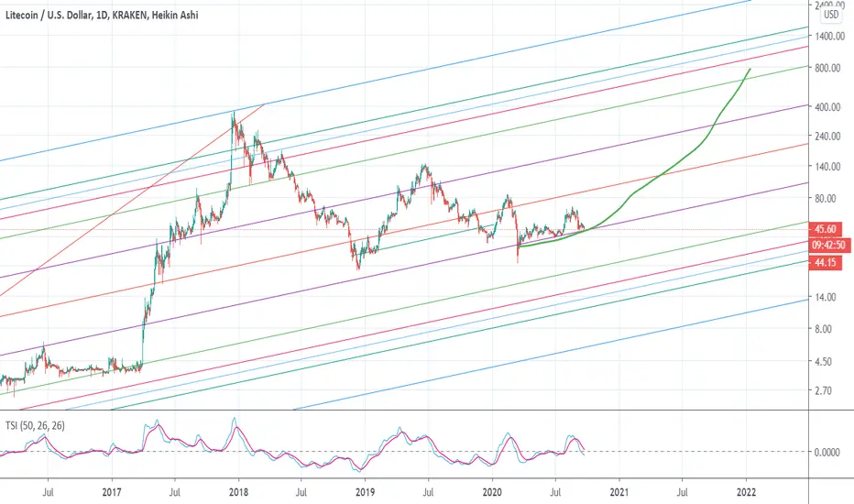Click the 2022 time axis label

pos(746,493)
